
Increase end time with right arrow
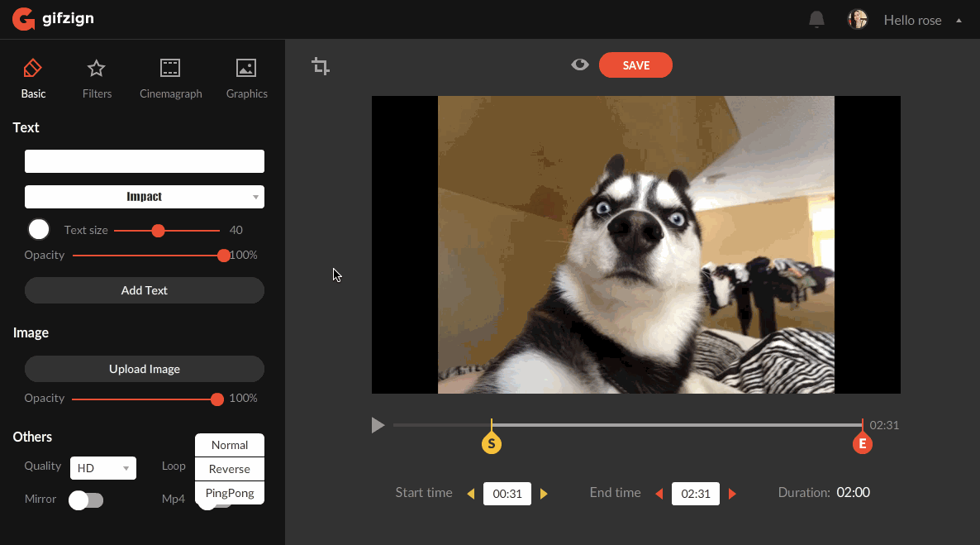click(x=732, y=494)
